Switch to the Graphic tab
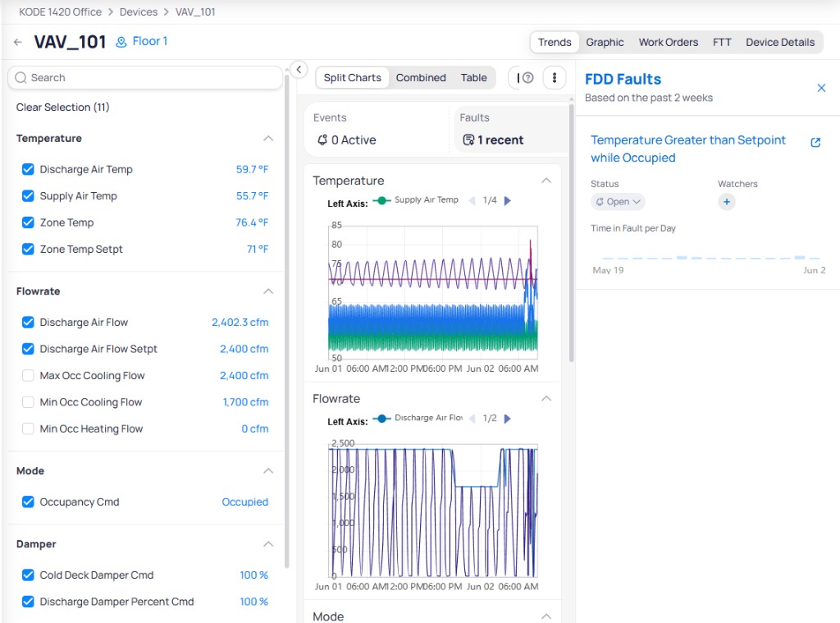840x623 pixels. pos(605,43)
